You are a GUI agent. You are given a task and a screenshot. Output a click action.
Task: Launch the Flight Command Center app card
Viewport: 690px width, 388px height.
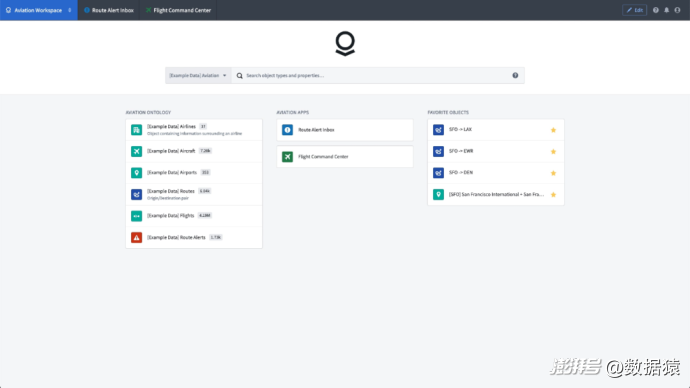[x=345, y=157]
